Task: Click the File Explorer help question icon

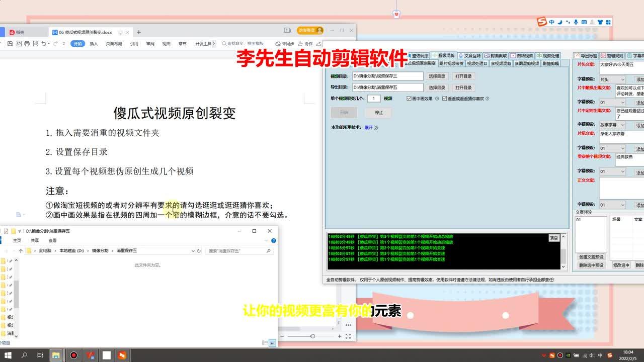Action: point(274,241)
